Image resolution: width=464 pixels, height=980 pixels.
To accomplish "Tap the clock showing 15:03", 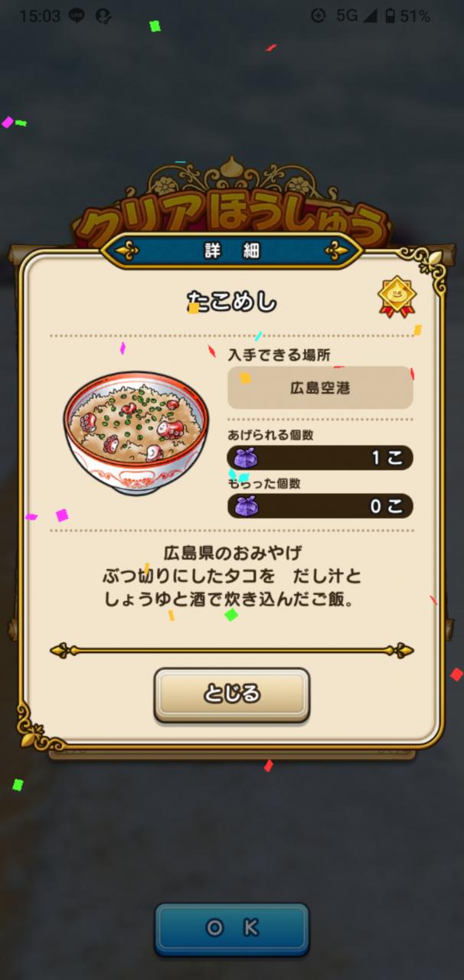I will point(40,15).
